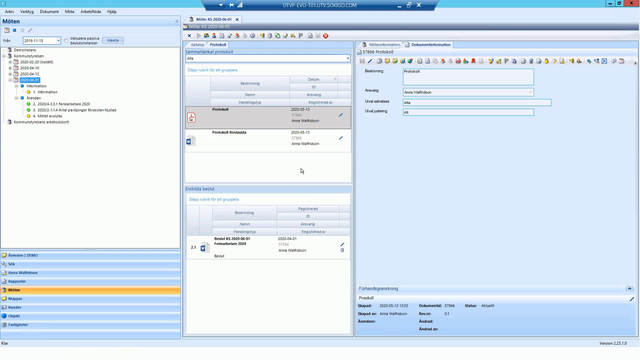640x360 pixels.
Task: Close the Möte KS 2020-06-01 tab
Action: pos(237,19)
